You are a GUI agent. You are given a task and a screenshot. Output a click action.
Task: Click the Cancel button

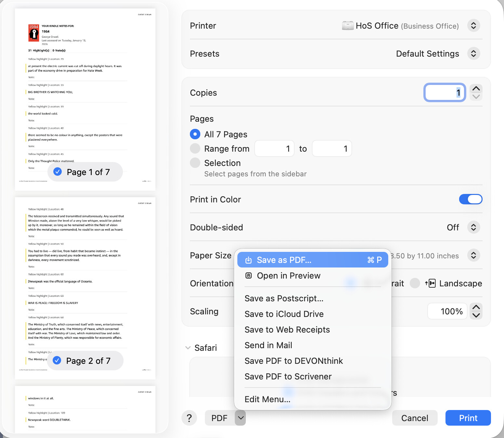click(x=415, y=418)
